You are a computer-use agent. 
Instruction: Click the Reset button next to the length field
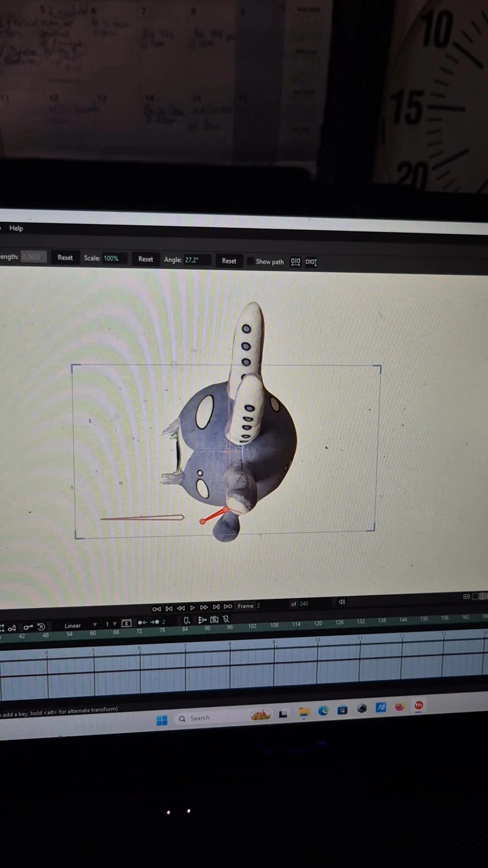65,258
